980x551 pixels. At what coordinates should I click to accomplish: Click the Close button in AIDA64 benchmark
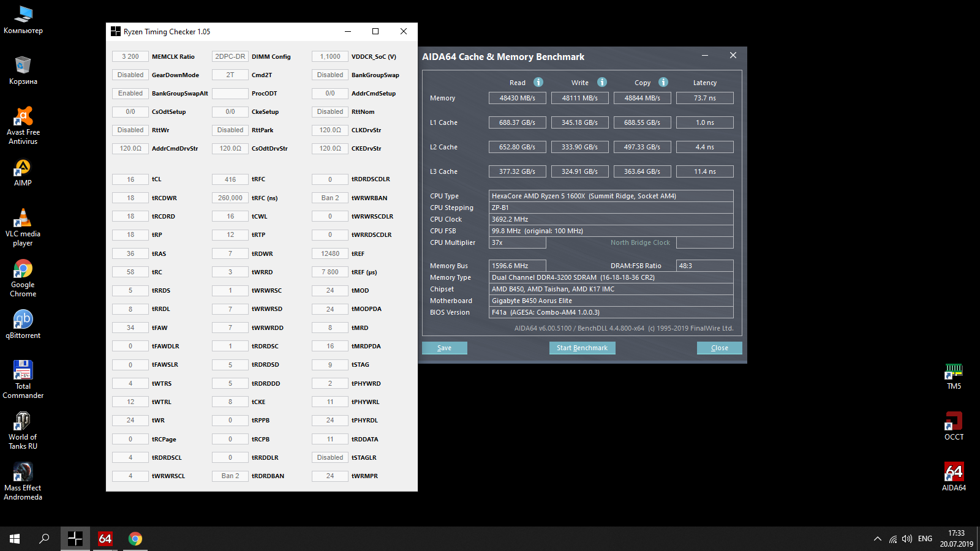[x=720, y=348]
